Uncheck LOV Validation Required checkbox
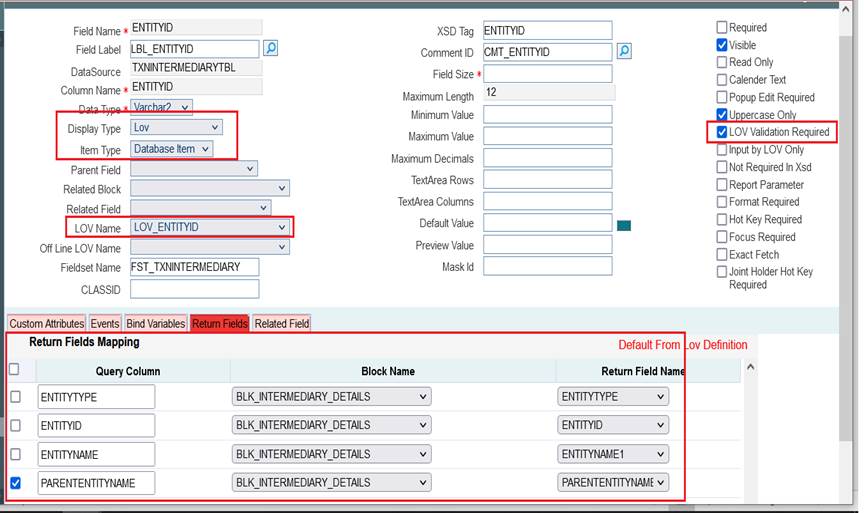The image size is (864, 513). point(722,132)
